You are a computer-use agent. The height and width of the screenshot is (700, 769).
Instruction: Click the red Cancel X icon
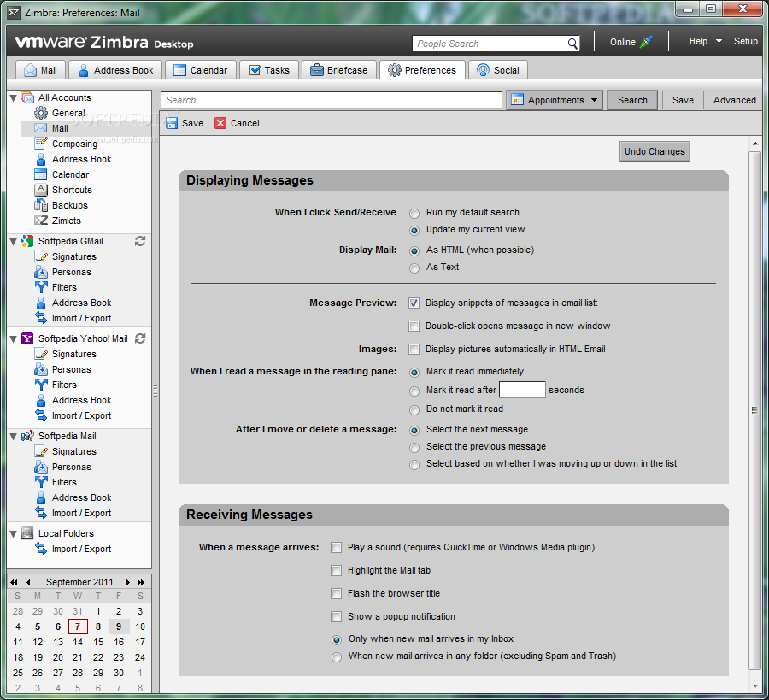click(x=220, y=123)
